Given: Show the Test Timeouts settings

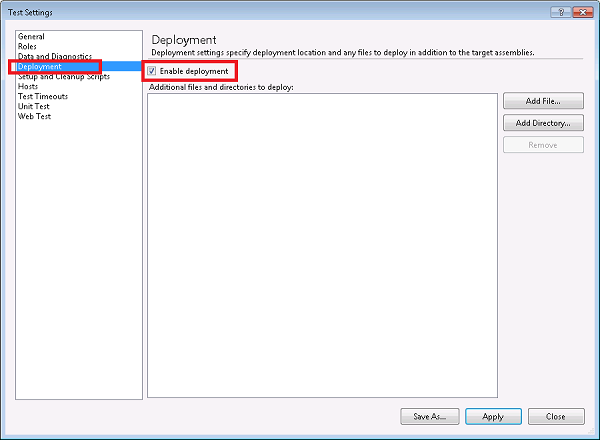Looking at the screenshot, I should click(x=42, y=96).
